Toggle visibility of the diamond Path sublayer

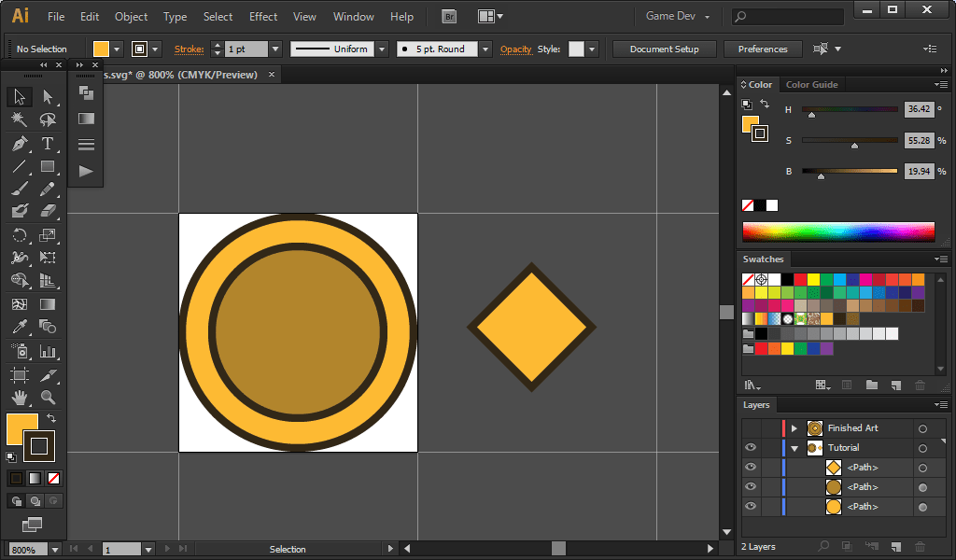click(751, 468)
